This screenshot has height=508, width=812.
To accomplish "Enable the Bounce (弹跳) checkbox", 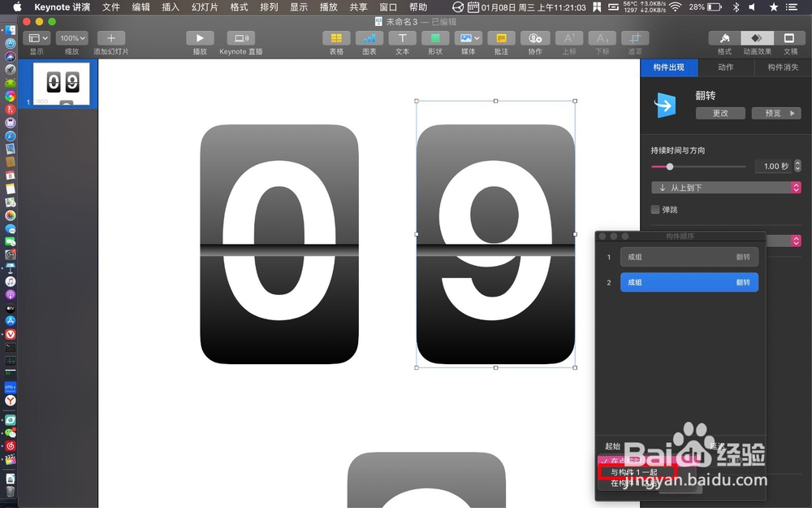I will [x=655, y=210].
